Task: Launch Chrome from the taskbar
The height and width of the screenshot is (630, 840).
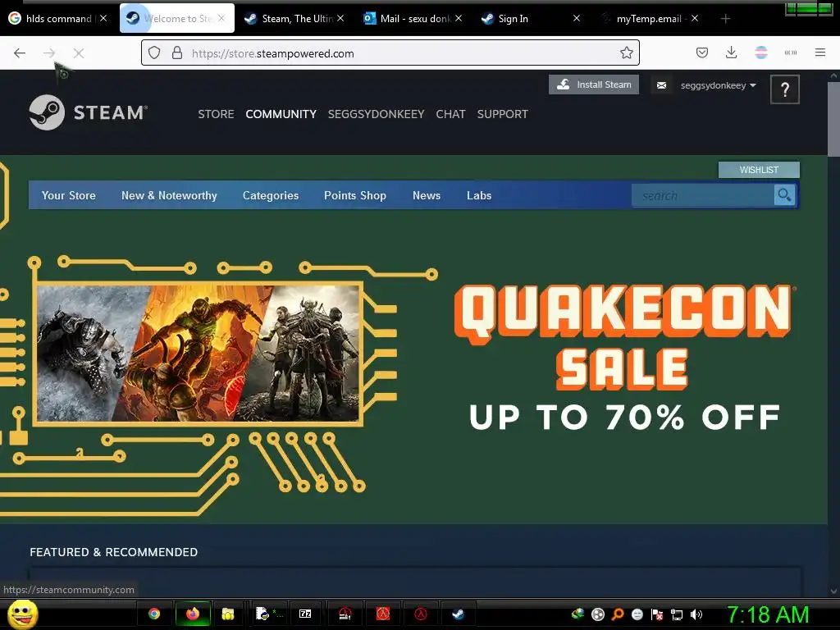Action: [x=154, y=614]
